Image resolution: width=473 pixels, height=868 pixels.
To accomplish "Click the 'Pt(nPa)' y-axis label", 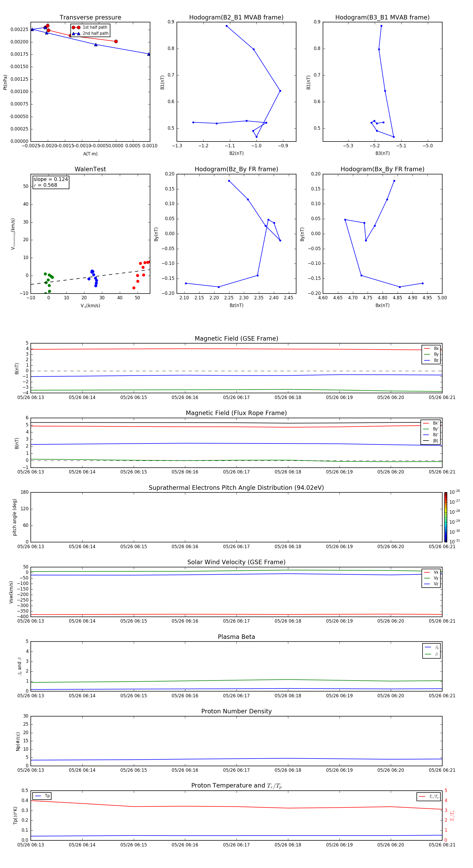I will [5, 82].
